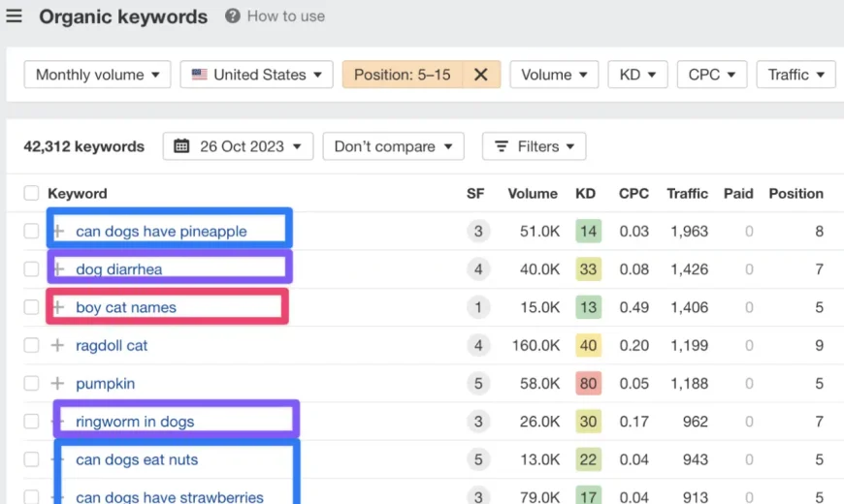Viewport: 844px width, 504px height.
Task: Click the How to use help icon
Action: (233, 16)
